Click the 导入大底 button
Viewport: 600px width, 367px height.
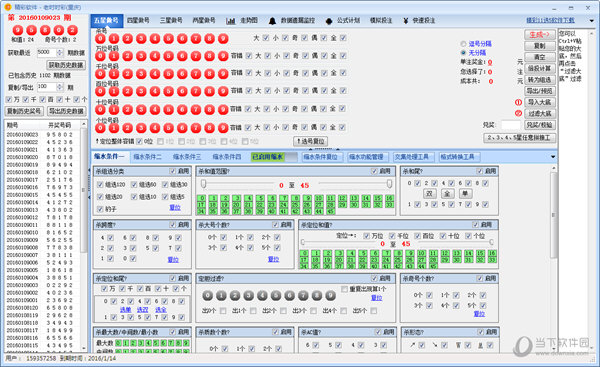coord(540,102)
